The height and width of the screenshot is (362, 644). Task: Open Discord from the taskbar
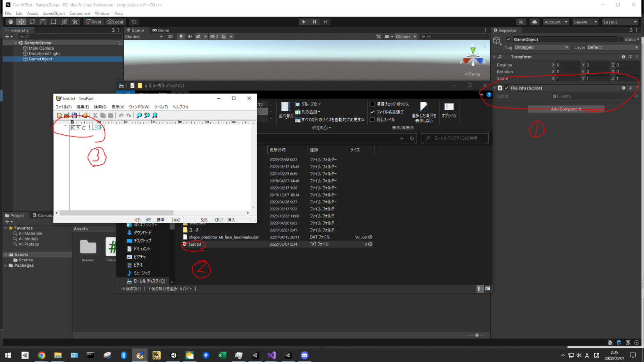(x=304, y=355)
